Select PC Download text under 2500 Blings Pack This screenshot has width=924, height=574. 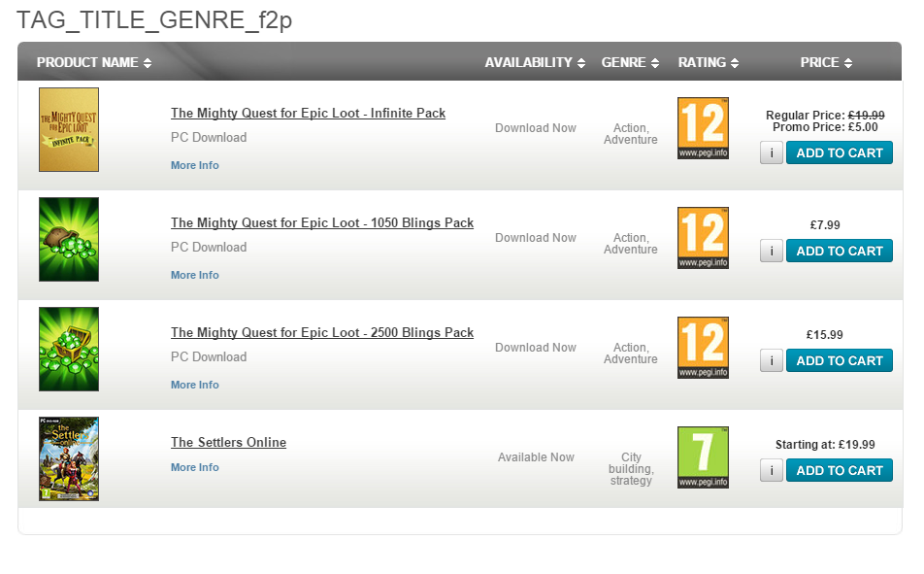(209, 356)
